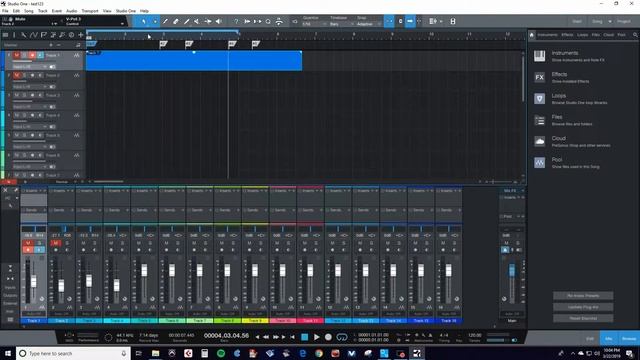Toggle Solo on mixer channel Track 2

pyautogui.click(x=67, y=243)
